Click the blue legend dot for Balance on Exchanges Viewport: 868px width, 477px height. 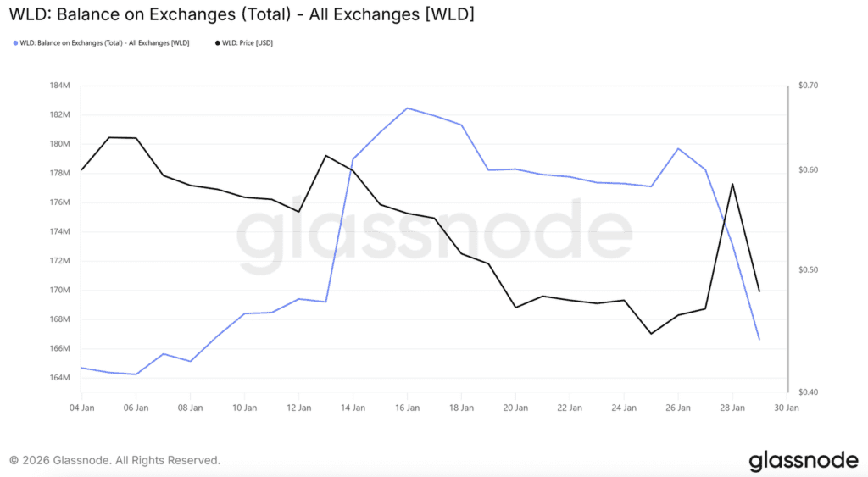click(x=15, y=42)
